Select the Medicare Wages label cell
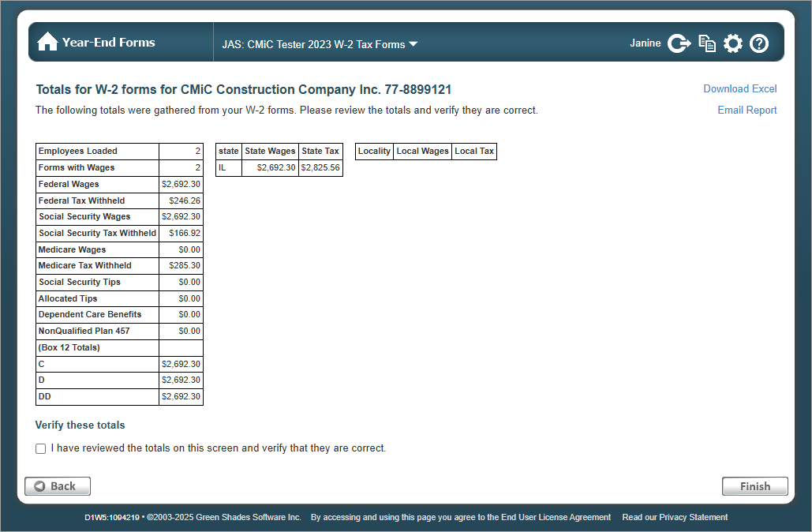The image size is (812, 532). pos(97,249)
